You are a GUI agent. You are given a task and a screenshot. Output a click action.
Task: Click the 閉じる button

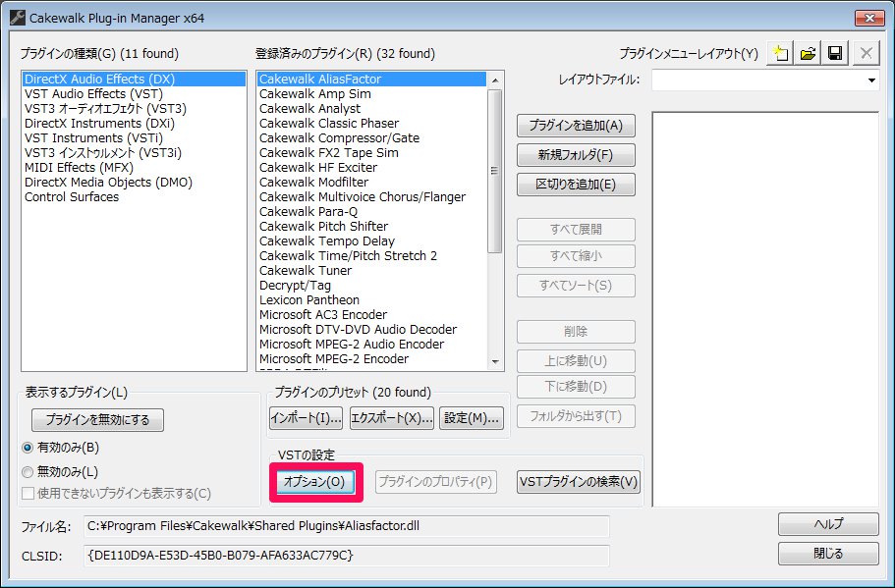coord(828,554)
